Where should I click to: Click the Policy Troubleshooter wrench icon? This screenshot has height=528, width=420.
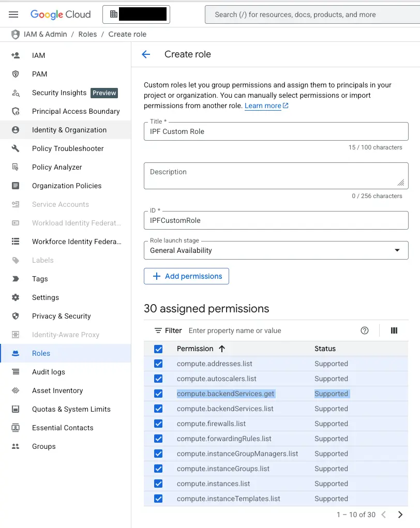tap(16, 148)
